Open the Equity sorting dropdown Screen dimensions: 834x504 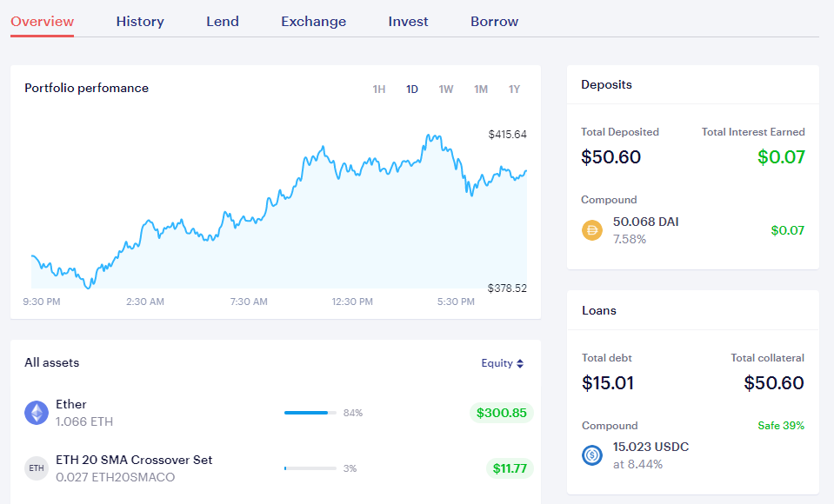point(503,363)
